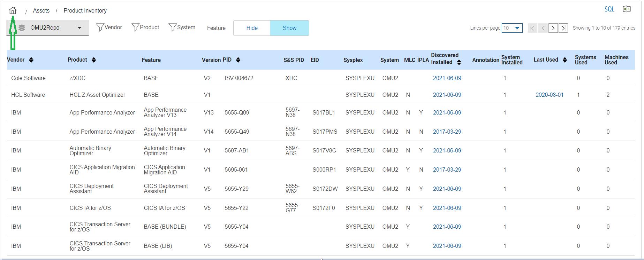Click the HCL Software vendor cell
The height and width of the screenshot is (260, 644).
(28, 95)
